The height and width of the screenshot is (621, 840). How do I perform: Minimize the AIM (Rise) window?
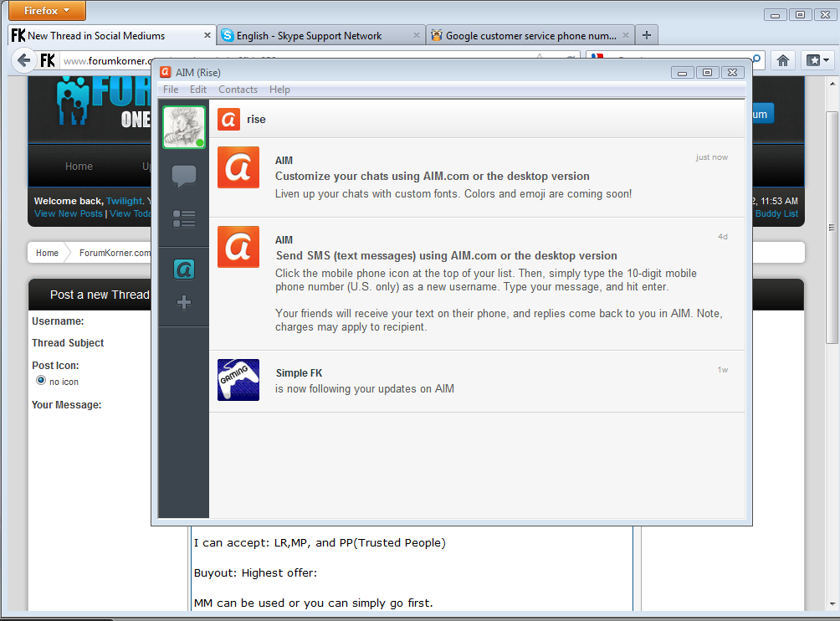(x=682, y=72)
